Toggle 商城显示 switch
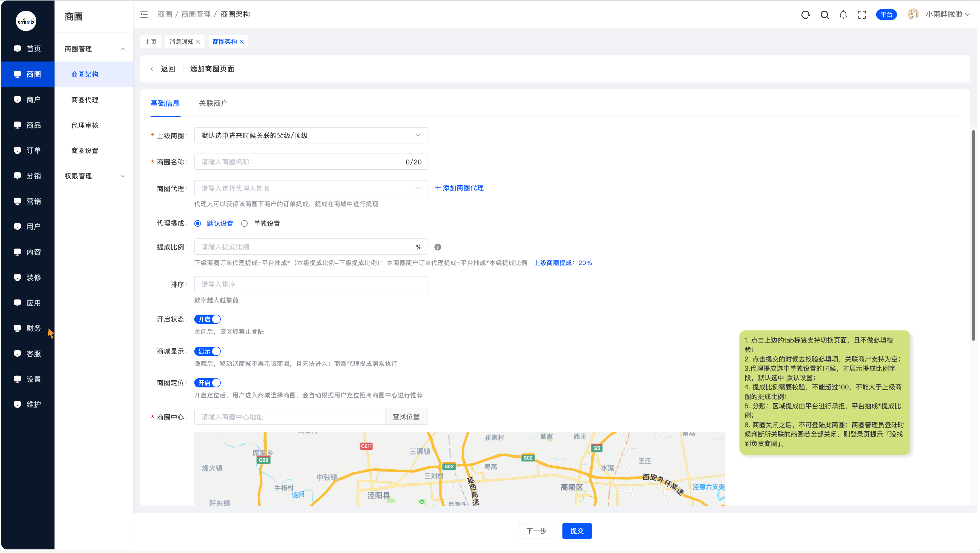The height and width of the screenshot is (553, 980). pos(207,351)
